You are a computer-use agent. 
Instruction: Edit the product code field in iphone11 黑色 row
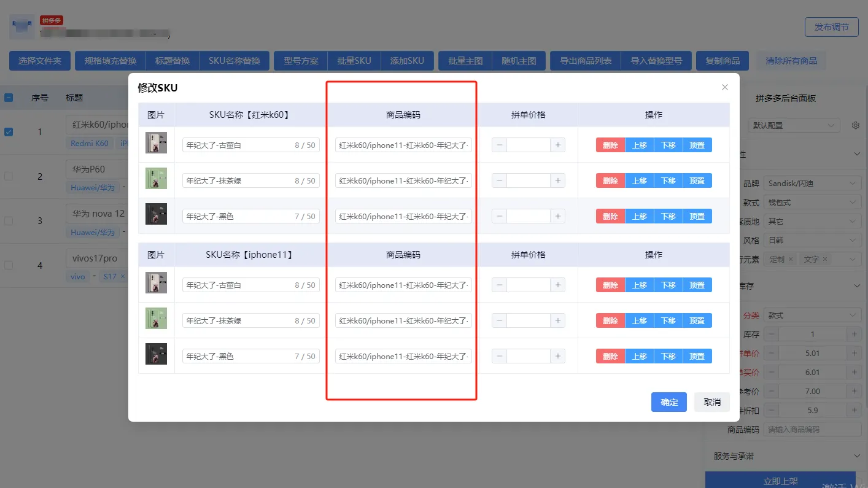pos(403,356)
